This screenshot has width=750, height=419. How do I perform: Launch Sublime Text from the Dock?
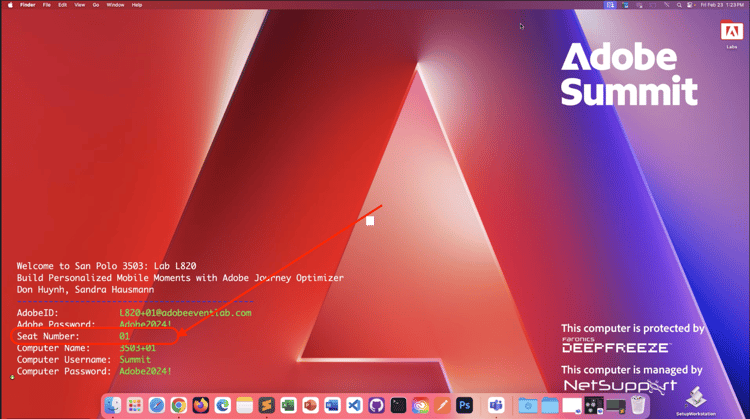[x=266, y=406]
